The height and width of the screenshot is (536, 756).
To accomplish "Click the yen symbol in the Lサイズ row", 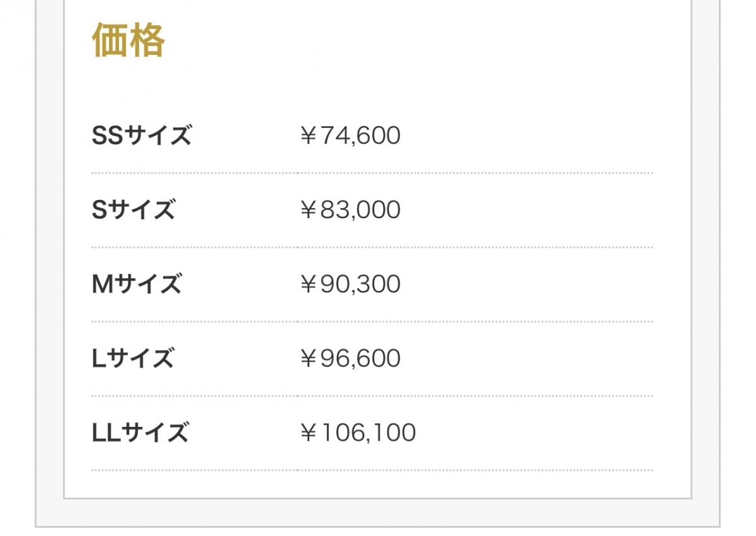I will tap(308, 359).
